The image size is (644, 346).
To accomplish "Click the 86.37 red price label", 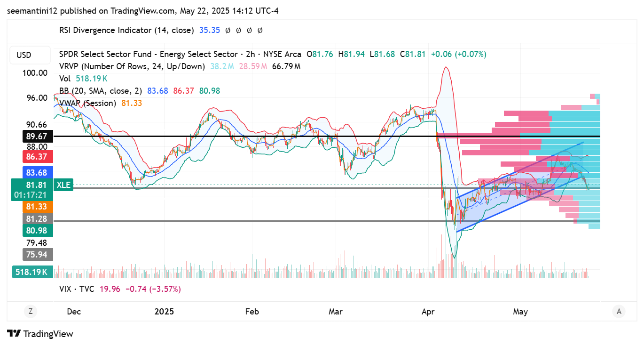I will tap(38, 156).
